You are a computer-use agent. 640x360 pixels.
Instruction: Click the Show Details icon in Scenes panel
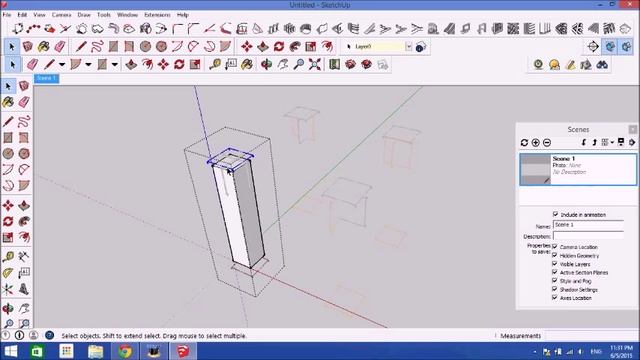621,142
